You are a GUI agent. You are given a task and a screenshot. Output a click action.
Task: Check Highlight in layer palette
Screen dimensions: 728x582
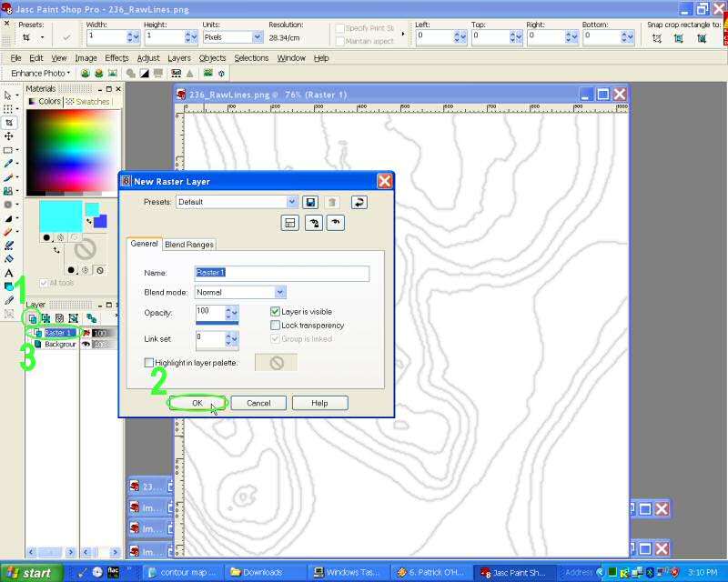click(x=149, y=363)
